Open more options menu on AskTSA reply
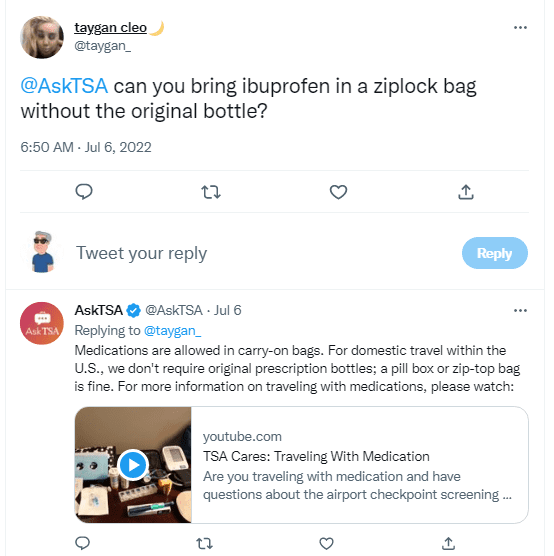 click(x=520, y=310)
